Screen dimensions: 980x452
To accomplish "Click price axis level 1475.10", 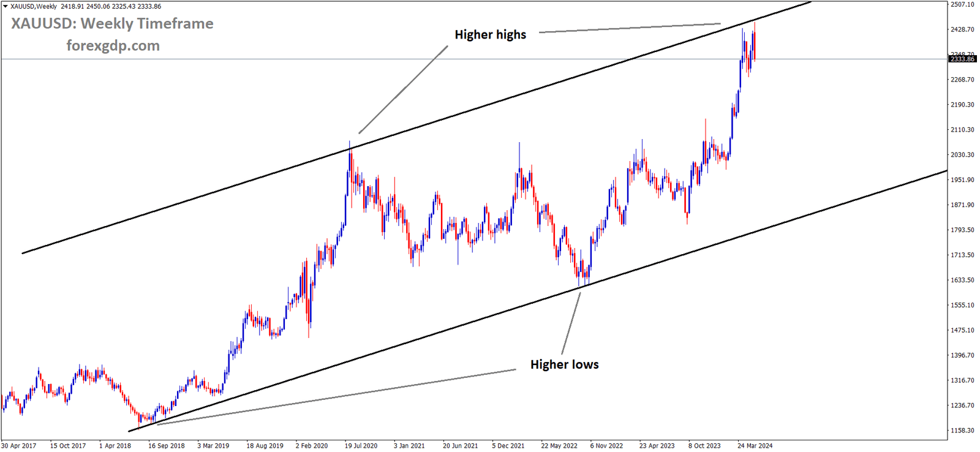I will 962,331.
